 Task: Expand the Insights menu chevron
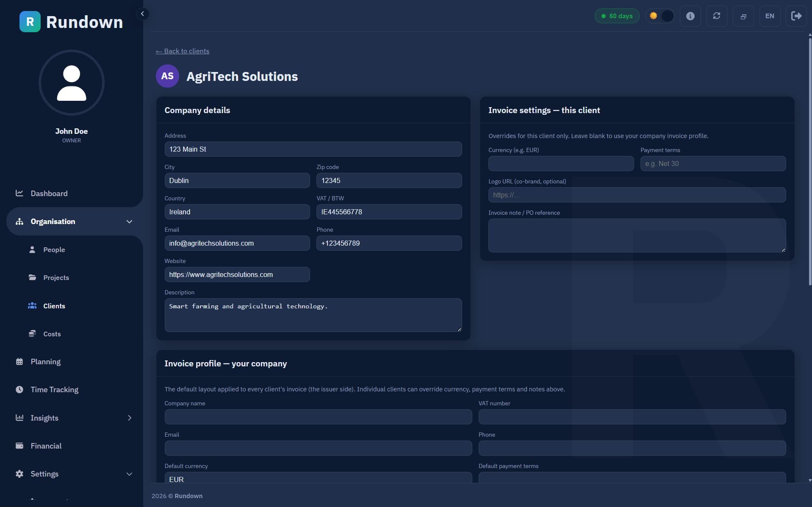[x=130, y=418]
